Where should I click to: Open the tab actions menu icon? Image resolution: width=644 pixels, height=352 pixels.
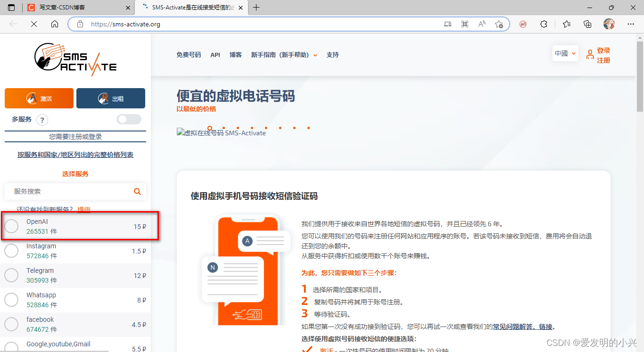[x=11, y=8]
